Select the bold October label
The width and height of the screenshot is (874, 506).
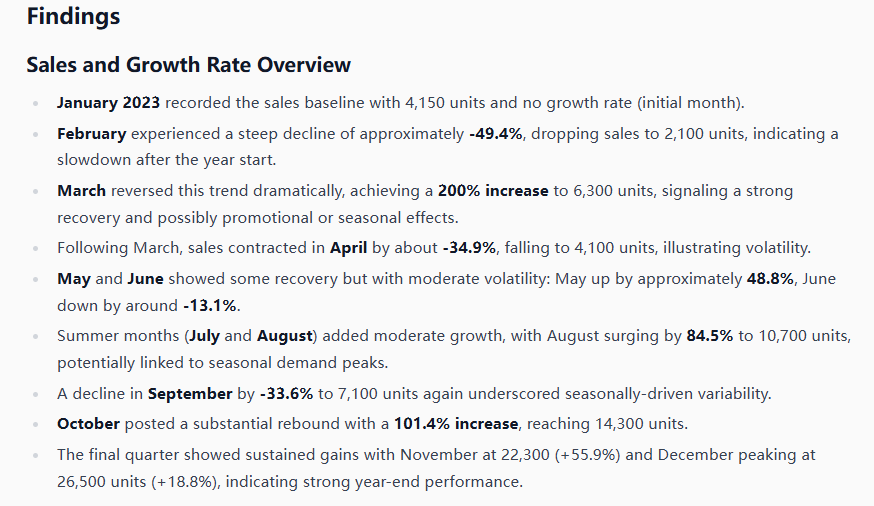(89, 424)
